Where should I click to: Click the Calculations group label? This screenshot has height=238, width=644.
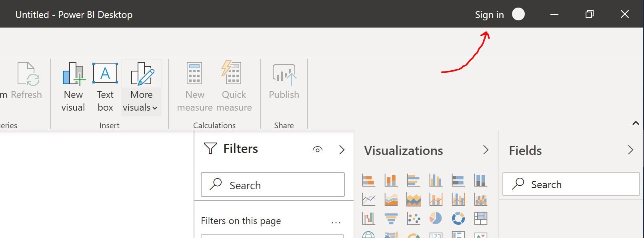(x=214, y=125)
